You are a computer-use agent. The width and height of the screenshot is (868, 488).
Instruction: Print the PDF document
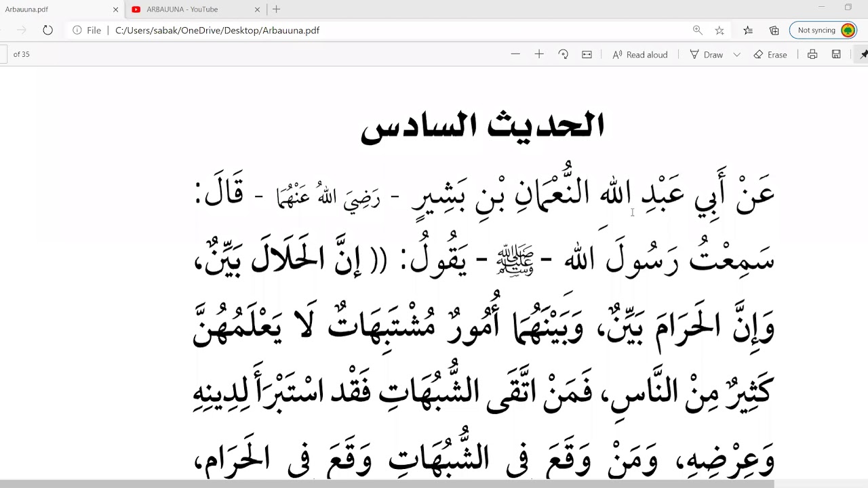(812, 54)
